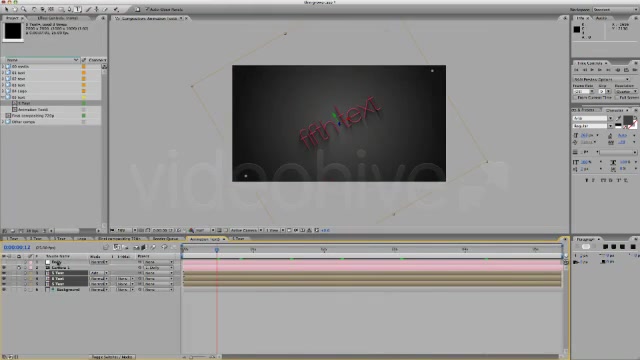Select Final compositing 720p in Project

coord(33,116)
